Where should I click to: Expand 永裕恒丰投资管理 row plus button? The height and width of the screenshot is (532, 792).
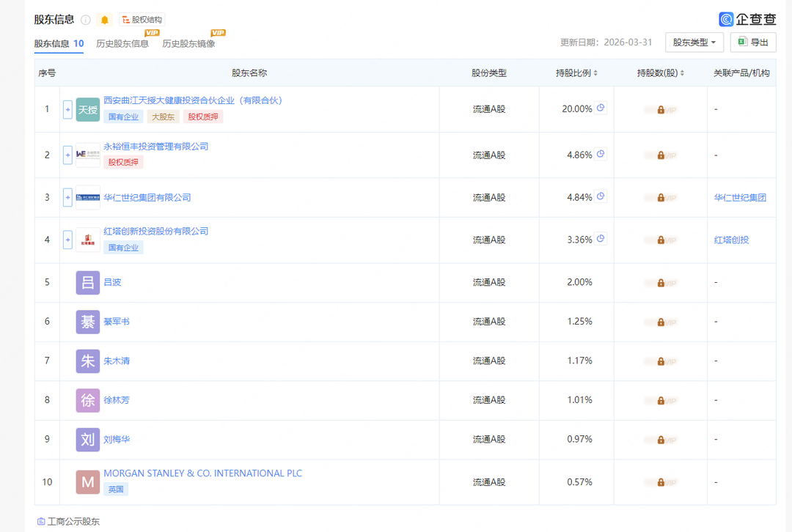67,155
